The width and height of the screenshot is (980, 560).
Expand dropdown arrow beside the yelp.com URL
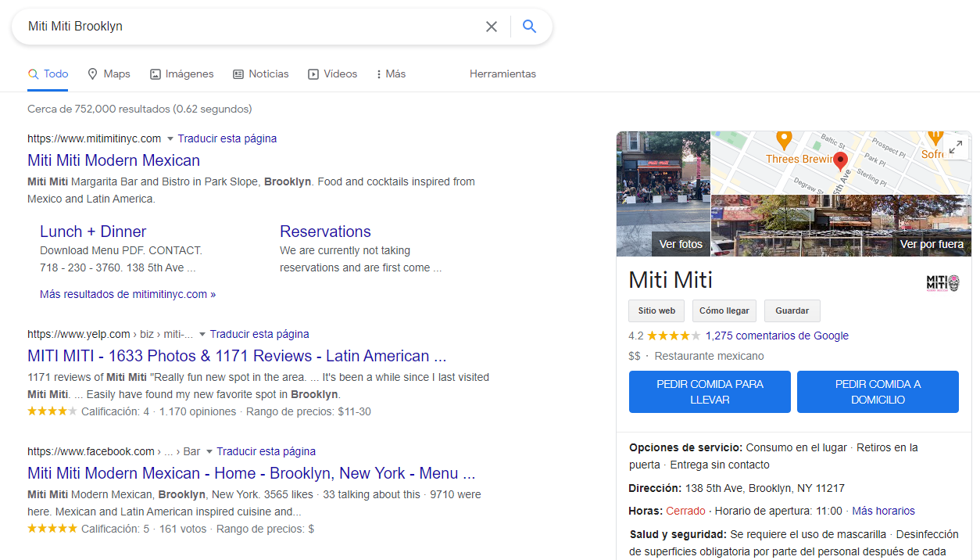pyautogui.click(x=202, y=335)
